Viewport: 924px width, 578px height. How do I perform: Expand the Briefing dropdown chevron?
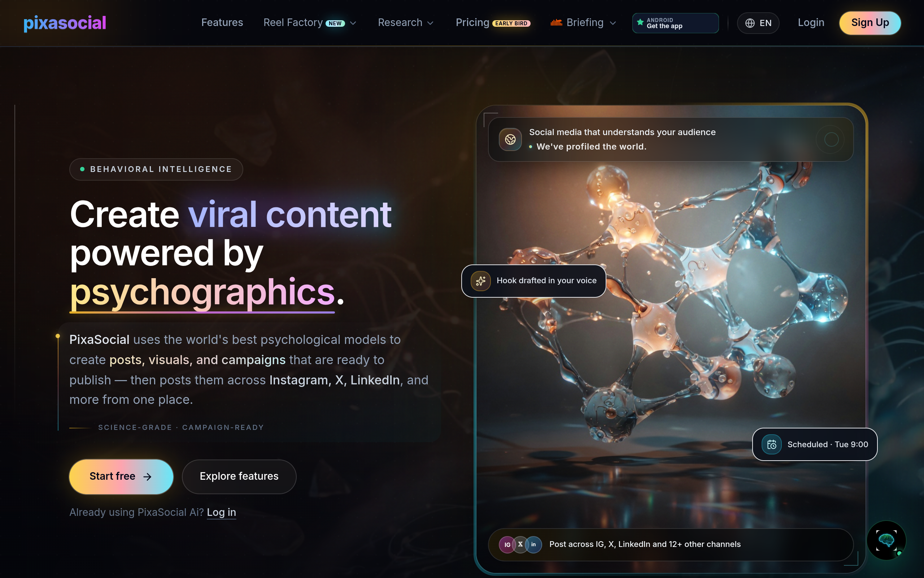pos(613,23)
